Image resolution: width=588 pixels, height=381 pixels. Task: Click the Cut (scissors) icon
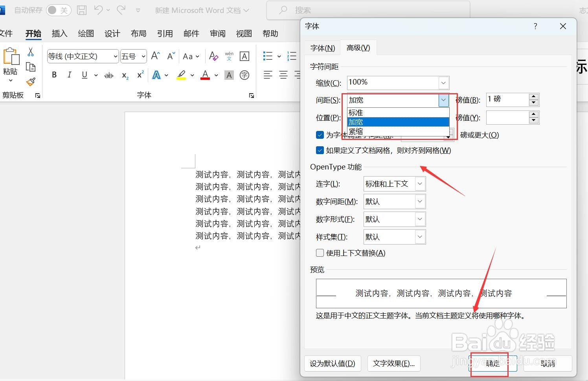(30, 52)
